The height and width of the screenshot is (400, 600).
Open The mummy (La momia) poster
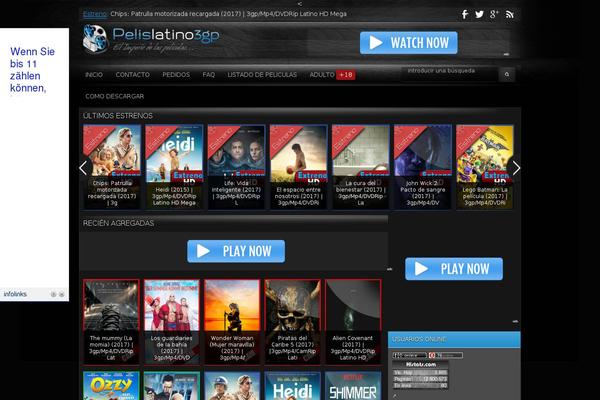pyautogui.click(x=111, y=322)
